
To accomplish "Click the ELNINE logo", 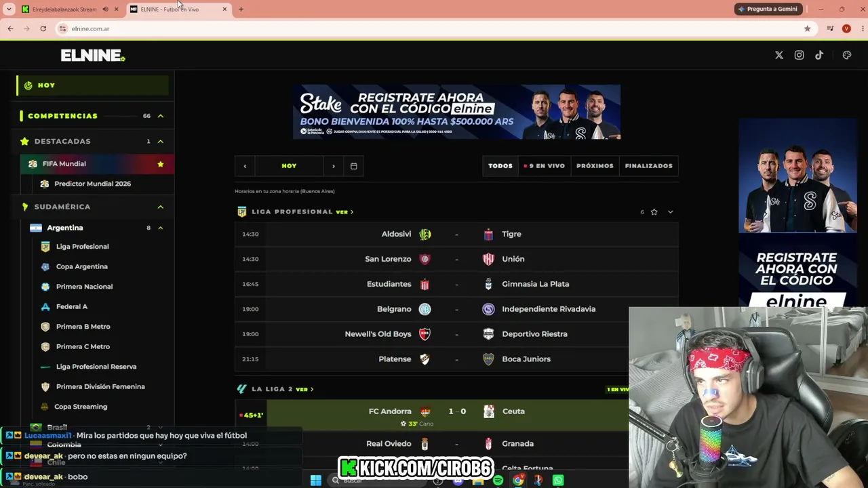I will pos(93,56).
